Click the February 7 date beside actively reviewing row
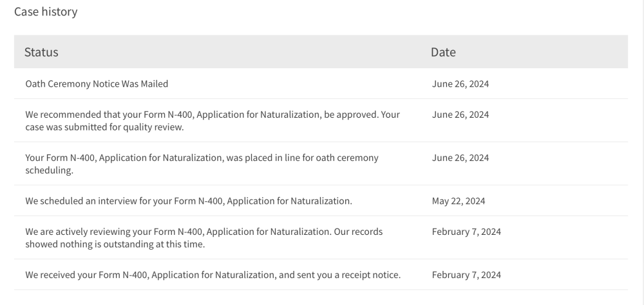The width and height of the screenshot is (644, 305). [x=466, y=232]
